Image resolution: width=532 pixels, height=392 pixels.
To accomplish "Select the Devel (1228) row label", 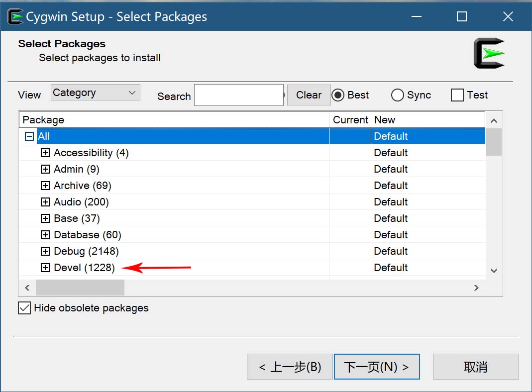I will click(85, 268).
